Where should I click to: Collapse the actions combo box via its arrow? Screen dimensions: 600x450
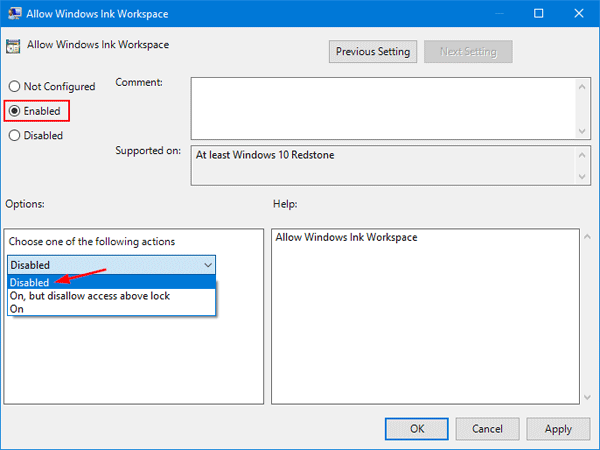point(207,265)
